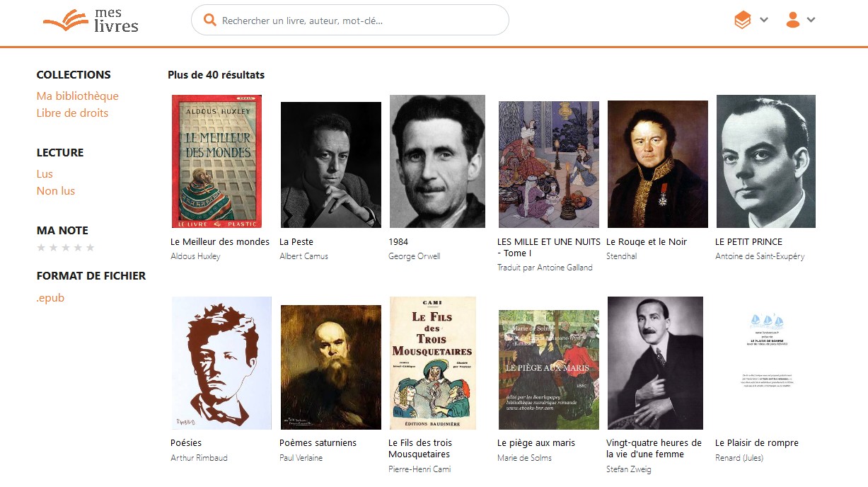Open the 1984 book cover

(437, 161)
